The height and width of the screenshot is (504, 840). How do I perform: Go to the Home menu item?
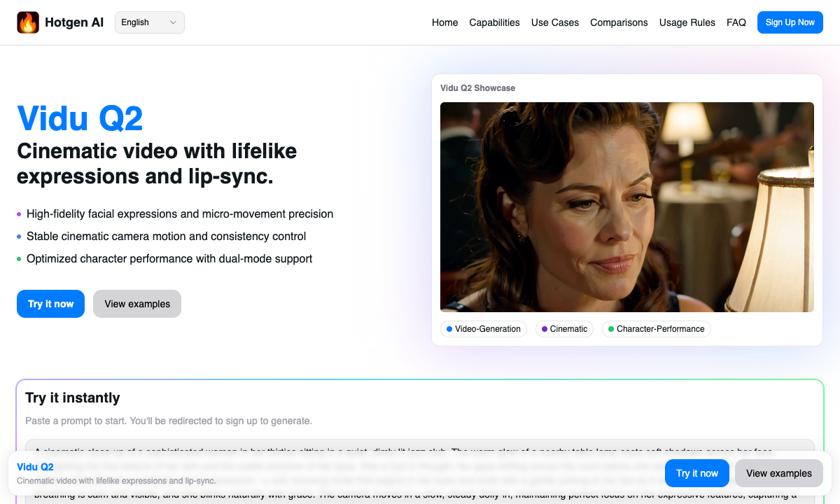tap(445, 22)
